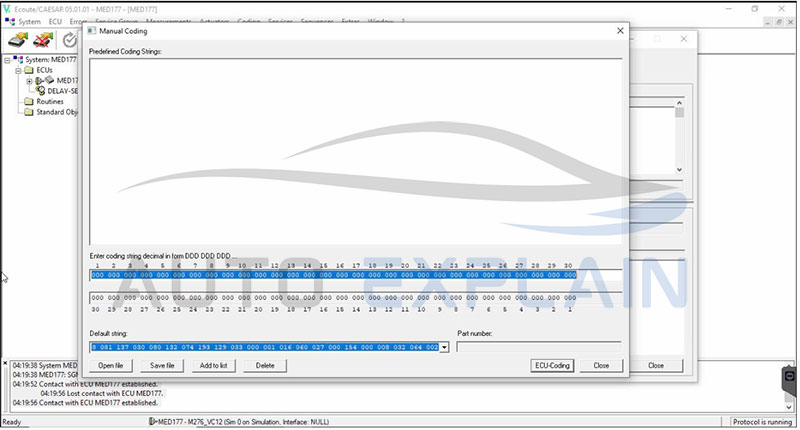Open the ECU menu

click(55, 21)
